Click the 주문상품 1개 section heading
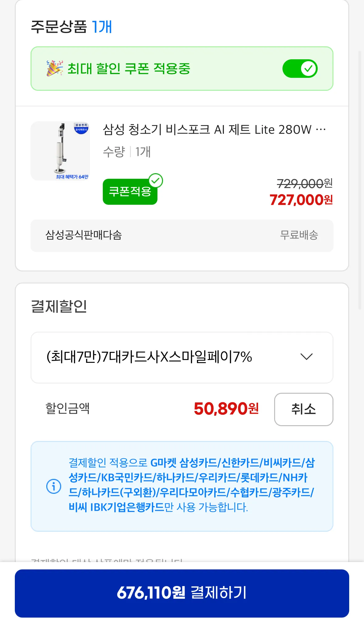The image size is (364, 625). (x=71, y=27)
